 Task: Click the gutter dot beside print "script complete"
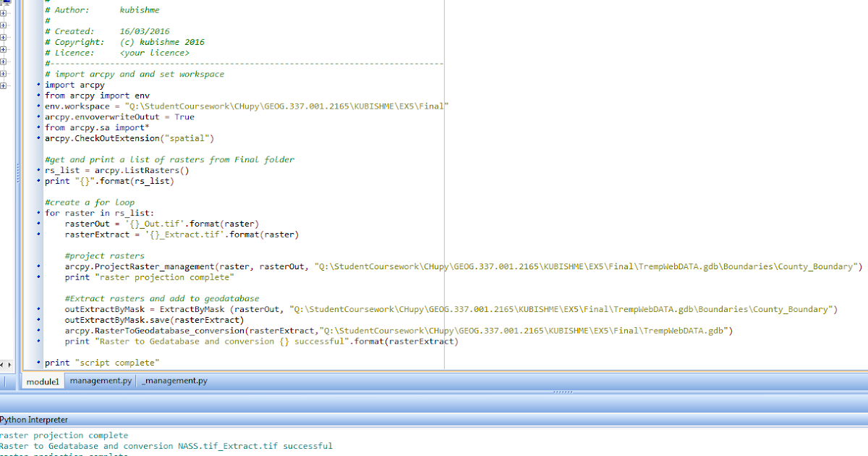point(38,363)
